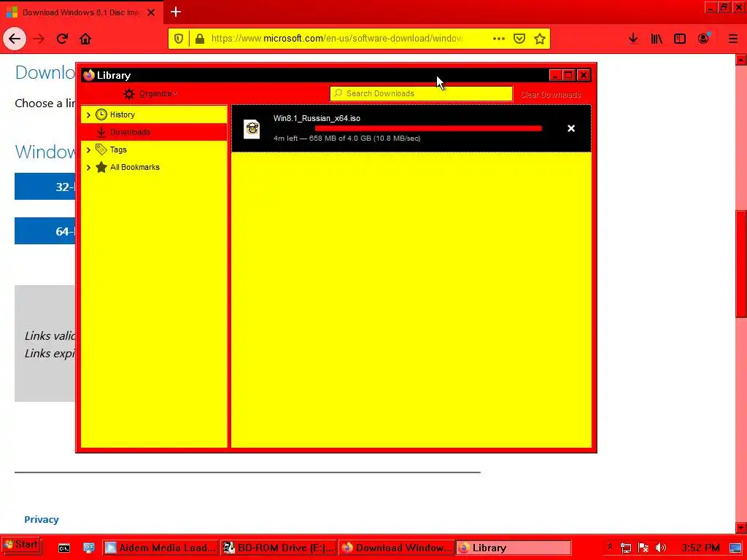Click Clear Downloads in Library
This screenshot has height=560, width=747.
(x=551, y=95)
